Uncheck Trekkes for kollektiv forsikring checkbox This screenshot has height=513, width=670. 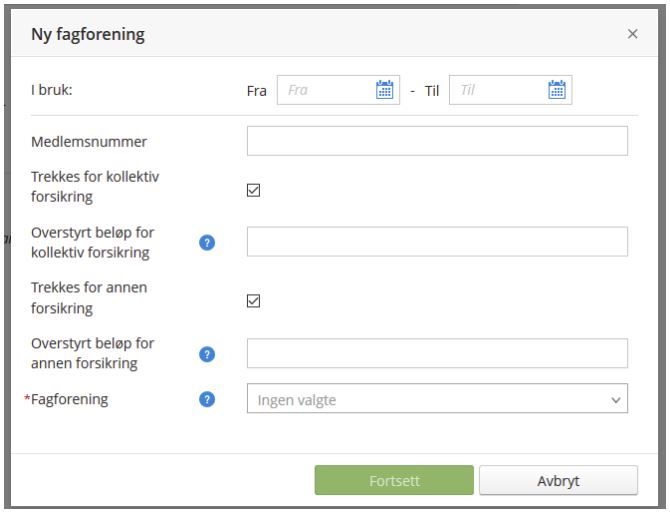(x=254, y=189)
